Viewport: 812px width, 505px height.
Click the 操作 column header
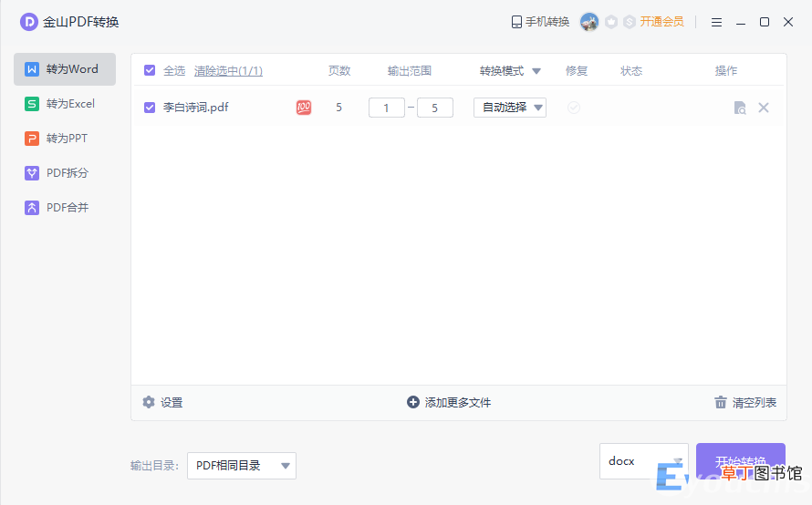(x=726, y=71)
